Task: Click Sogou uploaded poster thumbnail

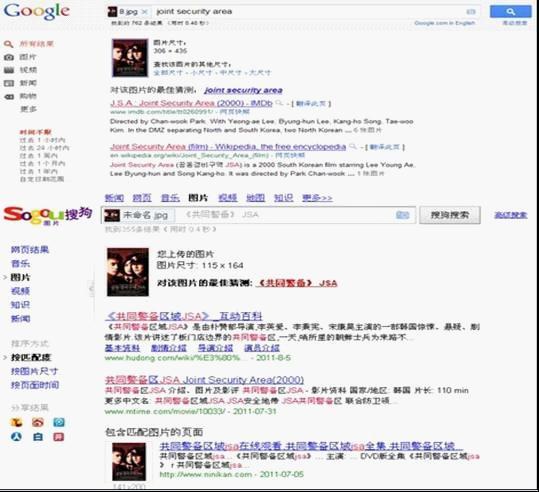Action: pyautogui.click(x=128, y=272)
